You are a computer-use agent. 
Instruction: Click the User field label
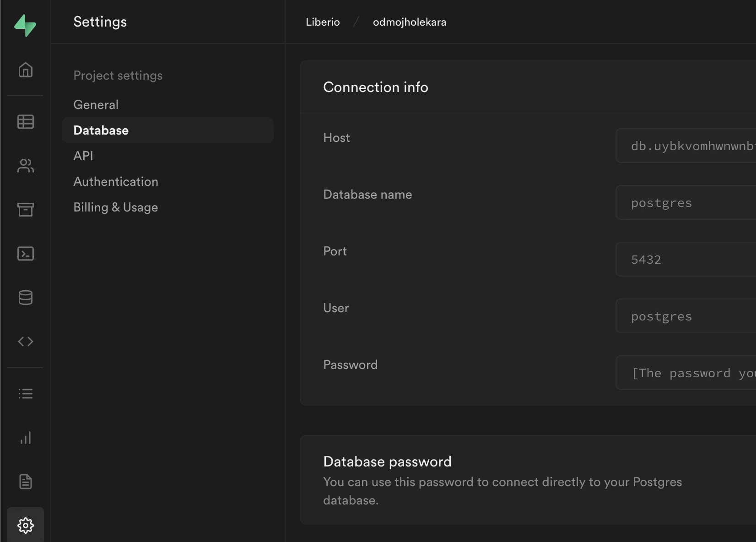tap(336, 308)
